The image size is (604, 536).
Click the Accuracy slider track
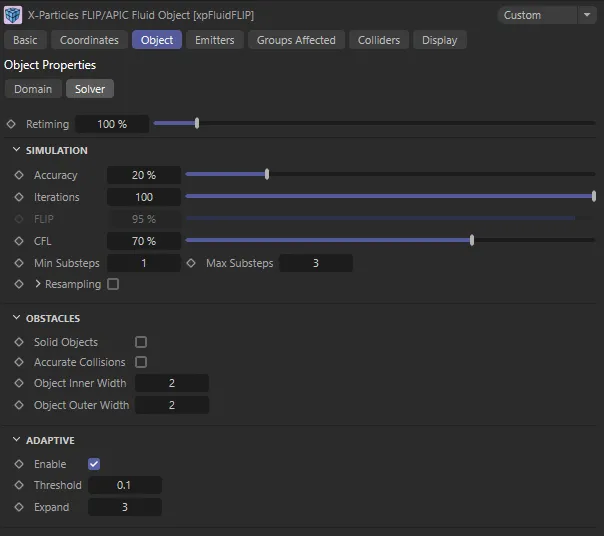tap(390, 175)
